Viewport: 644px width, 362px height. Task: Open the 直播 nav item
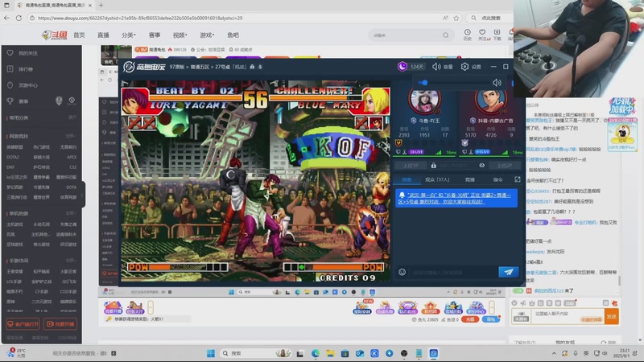(x=103, y=35)
